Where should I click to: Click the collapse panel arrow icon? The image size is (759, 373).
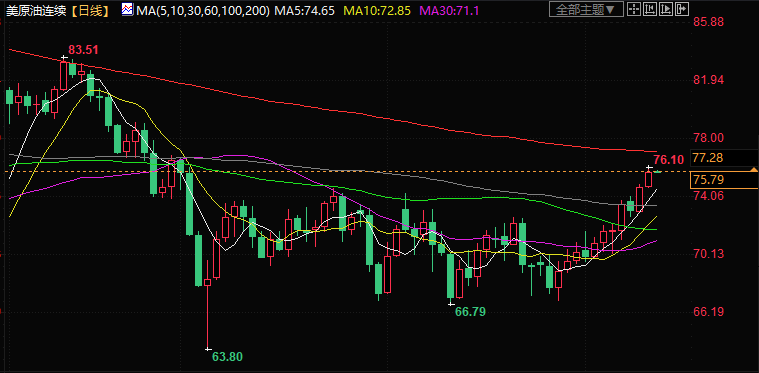681,9
